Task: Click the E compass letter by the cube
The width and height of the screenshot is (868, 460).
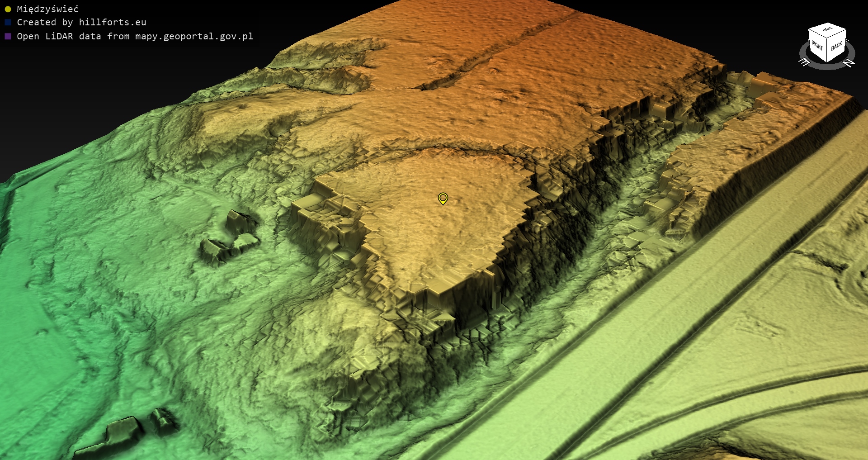Action: coord(804,62)
